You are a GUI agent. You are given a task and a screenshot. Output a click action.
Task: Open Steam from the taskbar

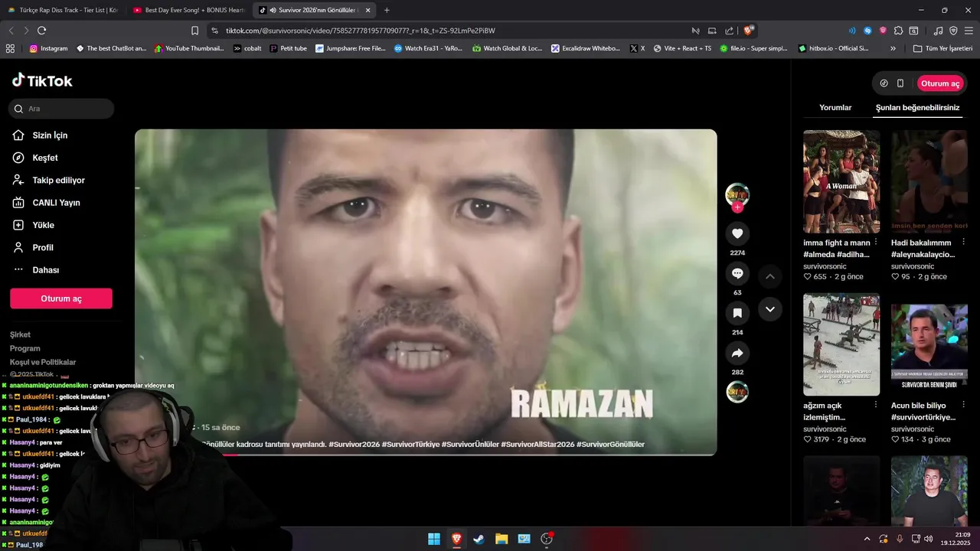(479, 539)
